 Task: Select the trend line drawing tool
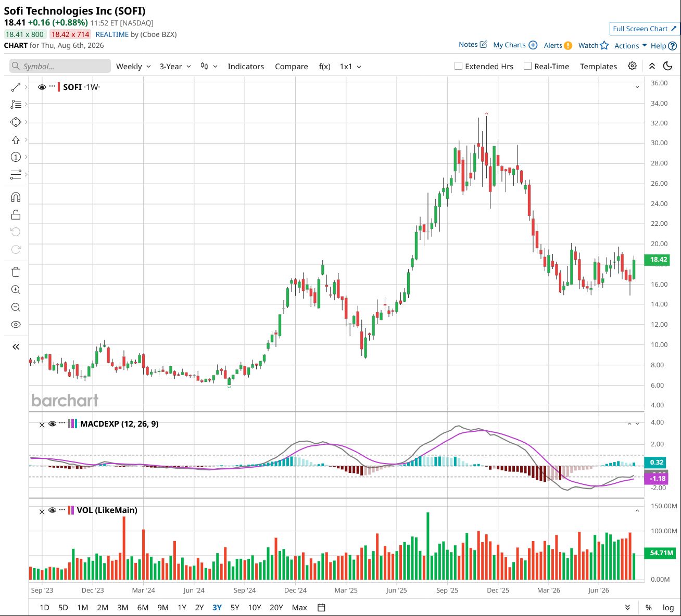(16, 87)
